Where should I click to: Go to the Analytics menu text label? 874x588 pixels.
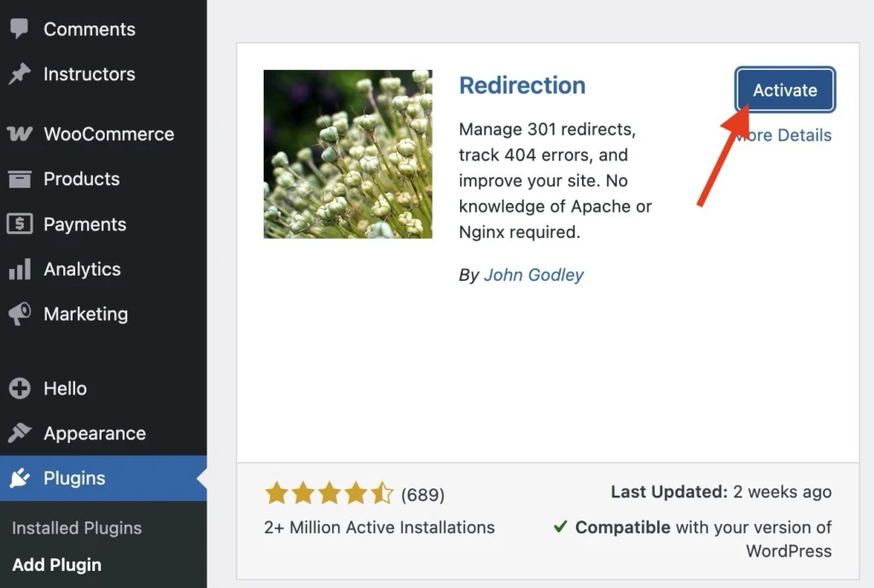click(x=82, y=270)
